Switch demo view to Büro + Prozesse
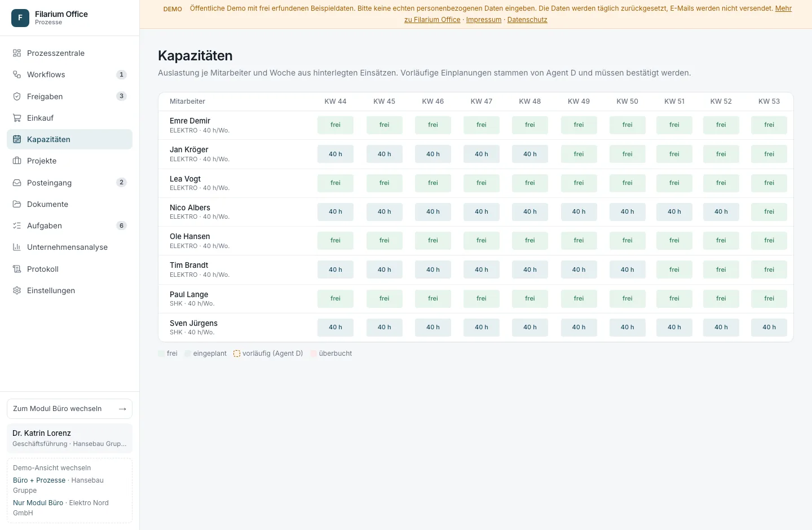The height and width of the screenshot is (530, 812). coord(39,480)
